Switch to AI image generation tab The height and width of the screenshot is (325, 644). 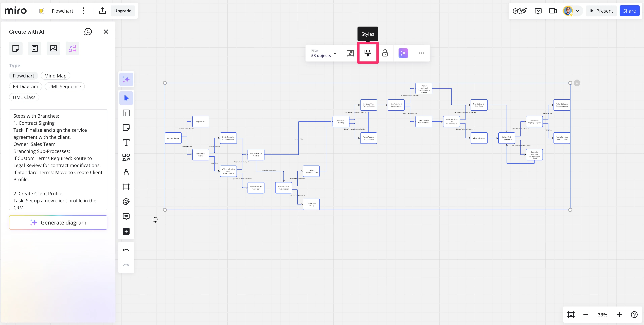53,48
